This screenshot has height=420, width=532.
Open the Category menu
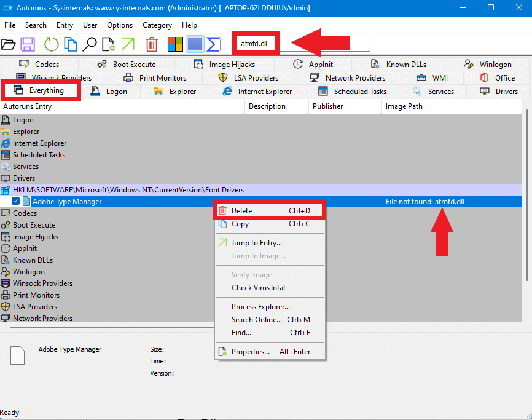pos(157,25)
